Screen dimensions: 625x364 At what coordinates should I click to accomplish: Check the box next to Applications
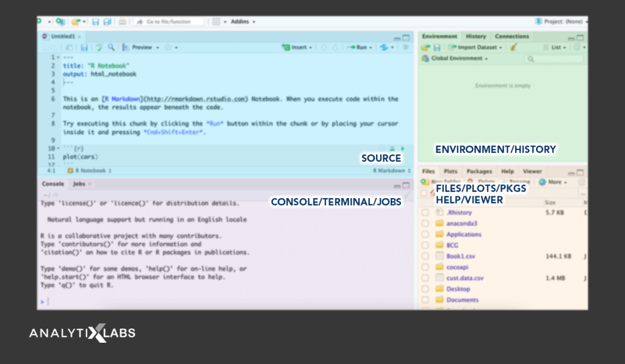pyautogui.click(x=425, y=235)
